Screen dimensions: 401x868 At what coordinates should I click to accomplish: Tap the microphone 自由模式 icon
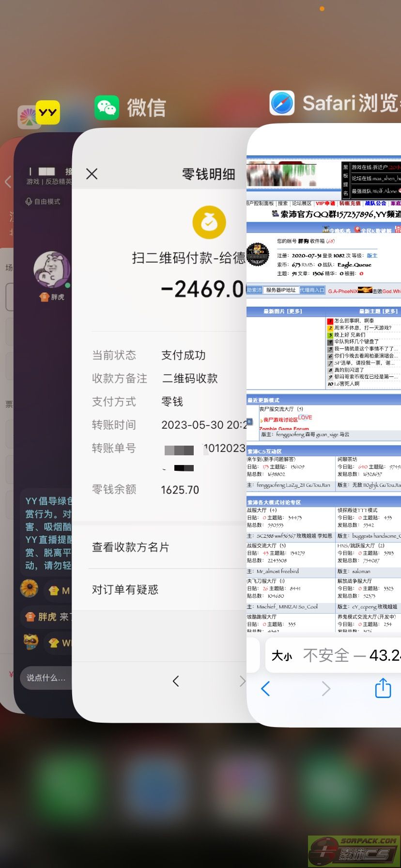point(29,201)
